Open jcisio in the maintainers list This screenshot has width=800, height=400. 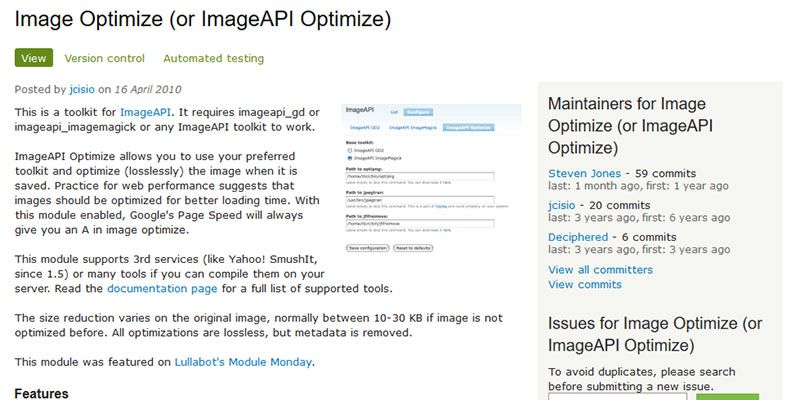[x=562, y=206]
